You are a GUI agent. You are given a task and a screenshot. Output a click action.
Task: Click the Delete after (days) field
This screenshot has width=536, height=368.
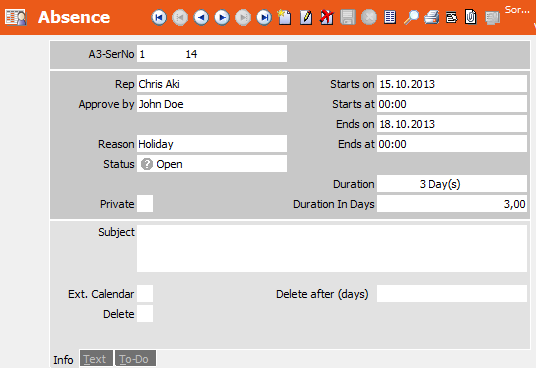452,294
